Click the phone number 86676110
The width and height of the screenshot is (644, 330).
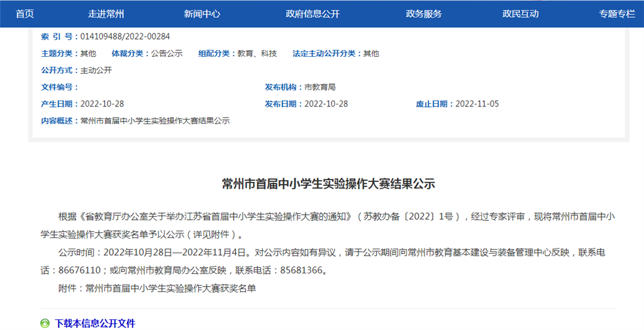point(80,271)
